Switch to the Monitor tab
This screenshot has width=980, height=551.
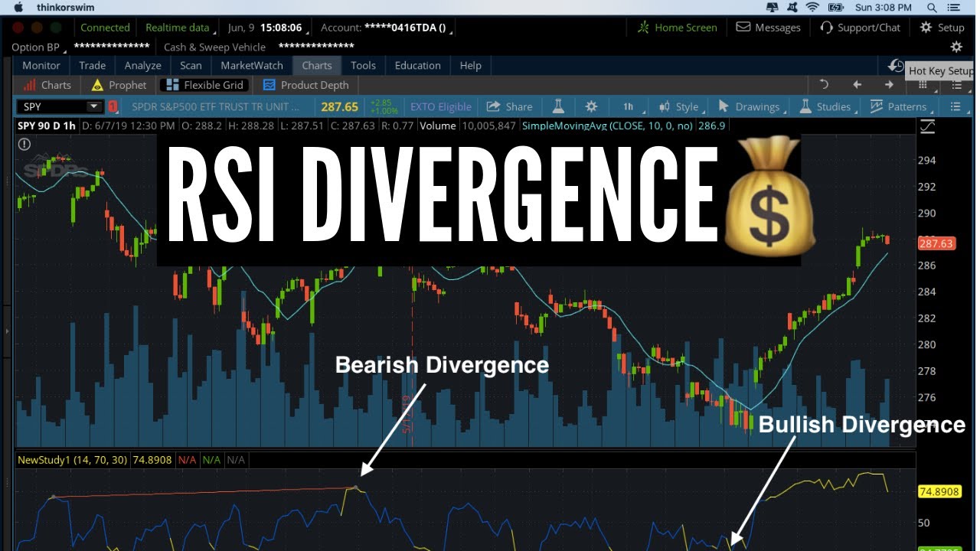pos(41,65)
